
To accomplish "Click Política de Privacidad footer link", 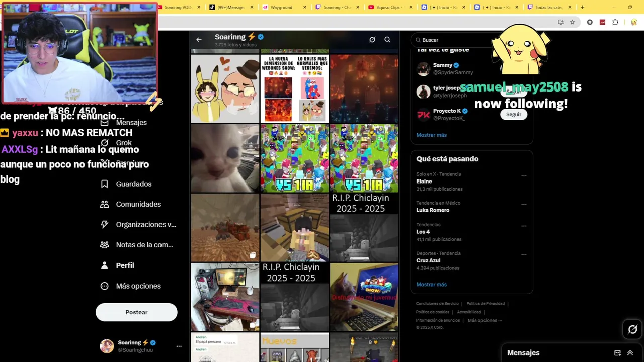I will coord(486,304).
